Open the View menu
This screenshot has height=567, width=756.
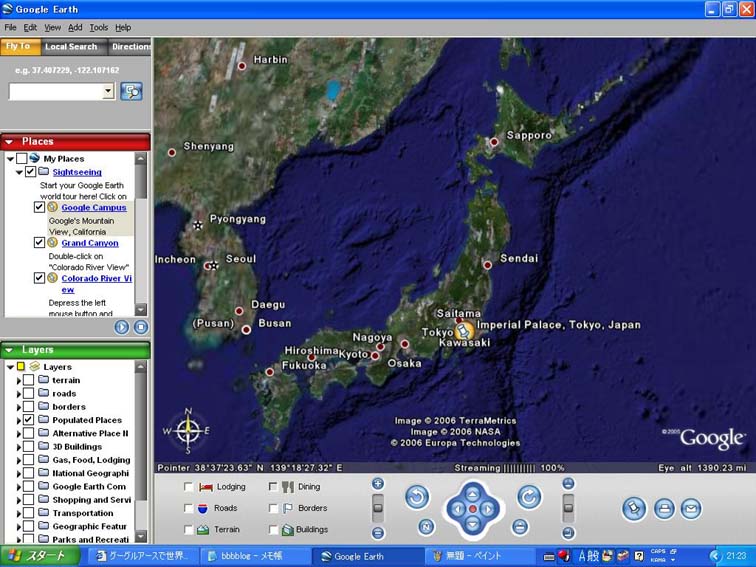click(x=53, y=27)
